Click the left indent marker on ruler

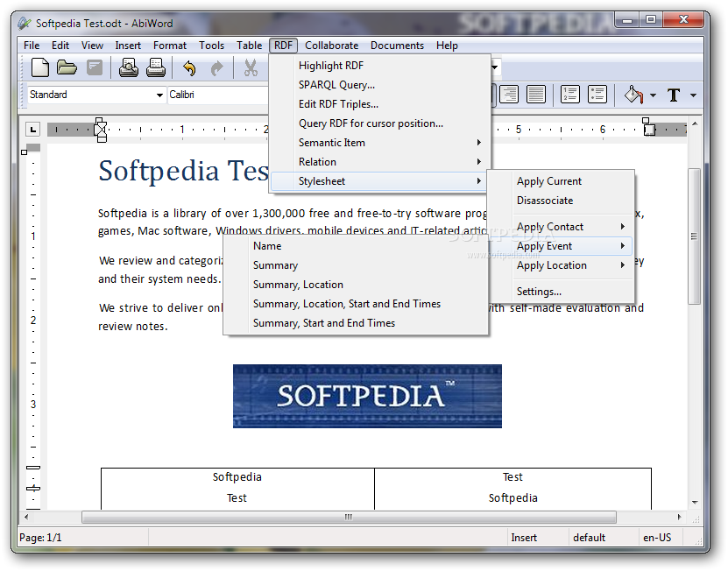(x=101, y=130)
